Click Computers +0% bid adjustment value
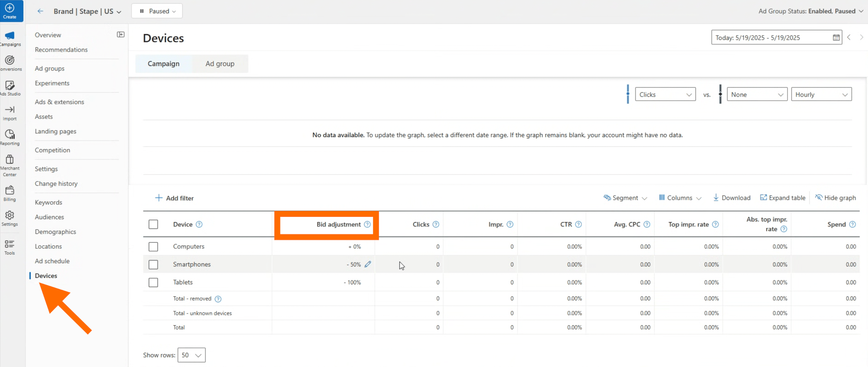The width and height of the screenshot is (868, 367). (355, 247)
